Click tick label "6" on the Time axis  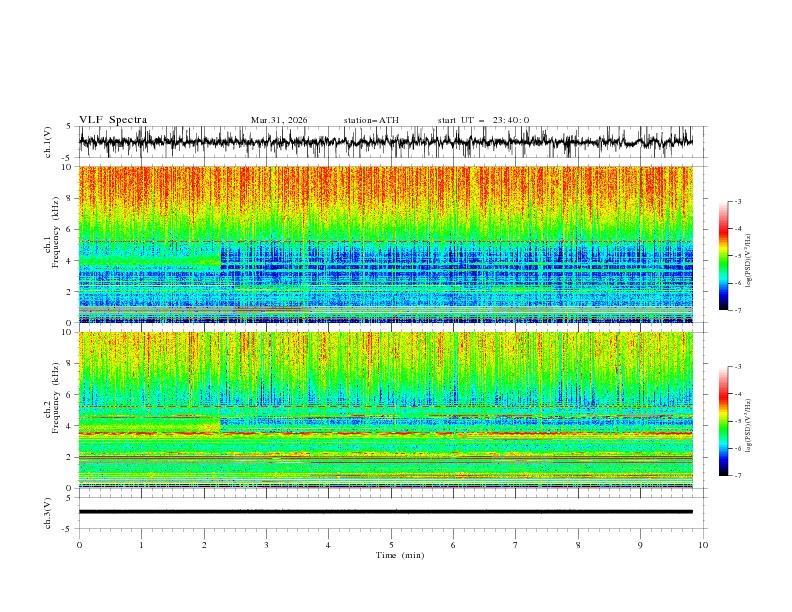click(x=453, y=545)
